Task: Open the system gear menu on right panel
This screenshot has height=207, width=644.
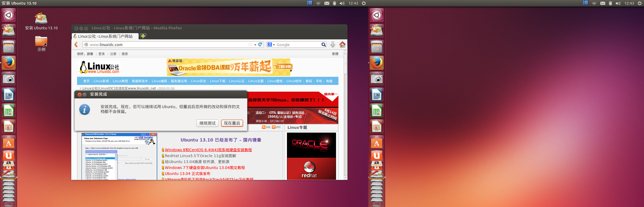Action: pos(639,3)
